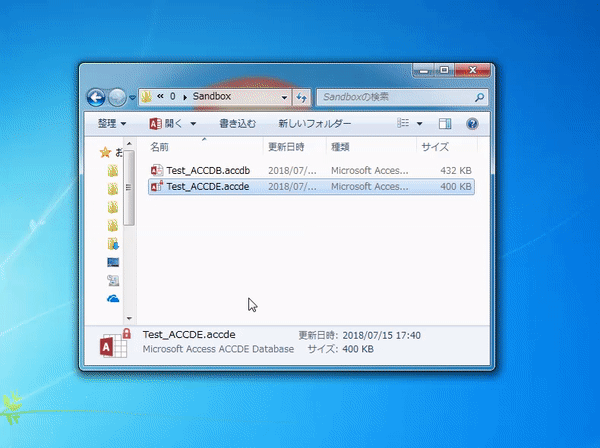The height and width of the screenshot is (448, 600).
Task: Sort by 種類 column header
Action: (x=340, y=147)
